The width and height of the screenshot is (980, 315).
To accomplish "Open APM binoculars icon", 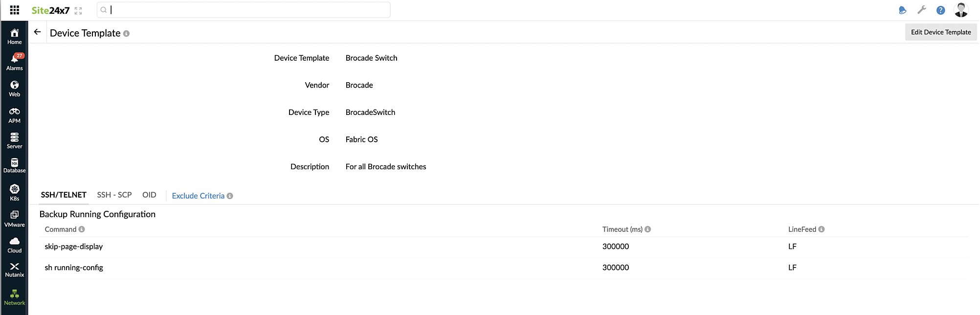I will tap(15, 115).
